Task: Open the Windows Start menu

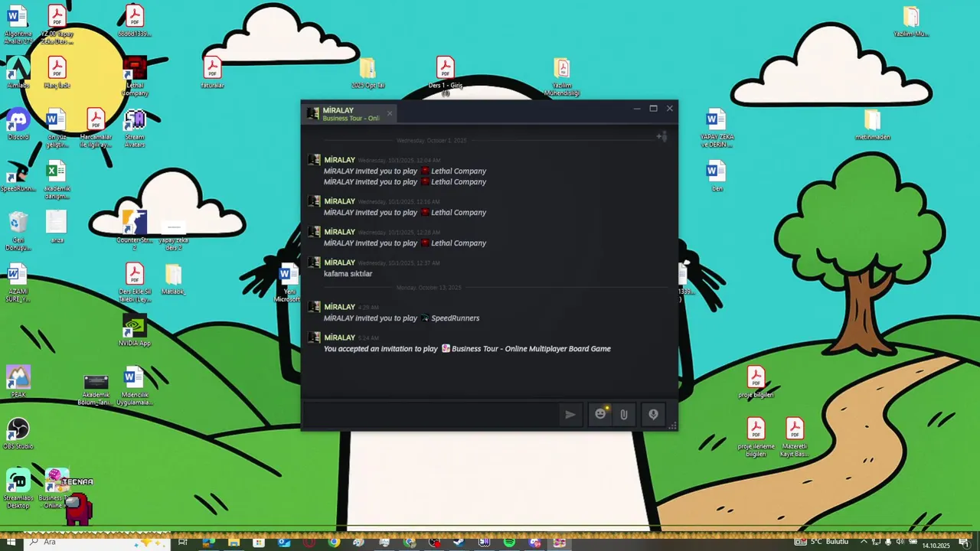Action: tap(11, 542)
